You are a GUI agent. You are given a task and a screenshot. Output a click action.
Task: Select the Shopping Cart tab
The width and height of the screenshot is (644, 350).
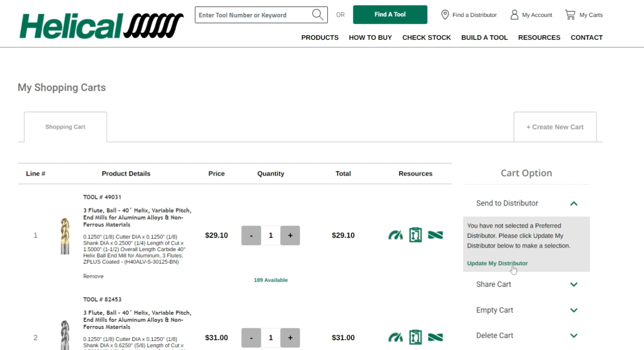point(65,127)
